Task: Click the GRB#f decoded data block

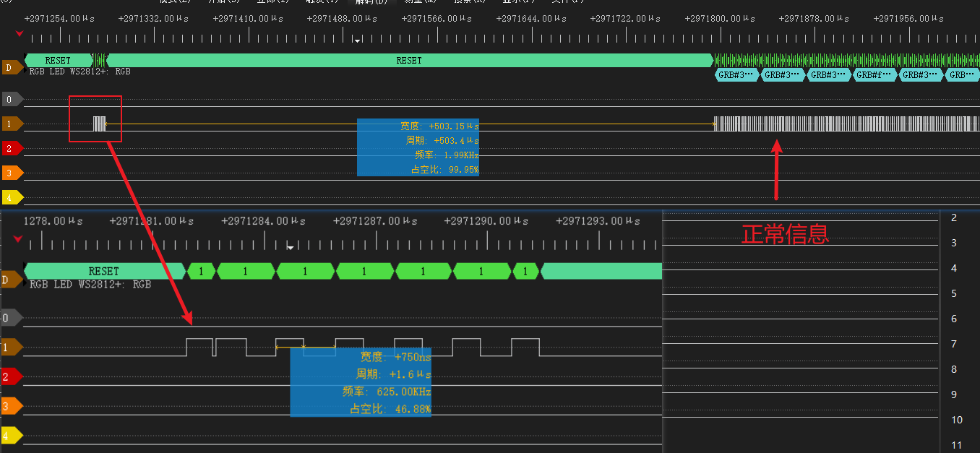Action: [875, 74]
